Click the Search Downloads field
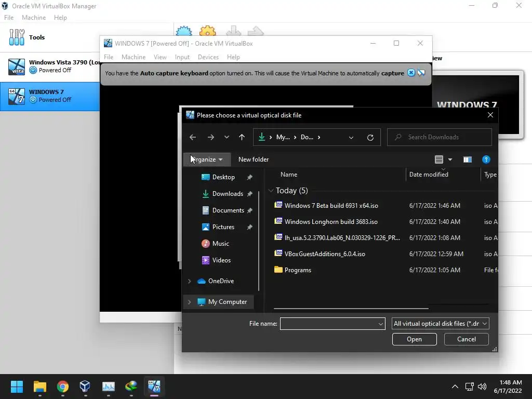This screenshot has width=532, height=399. (440, 137)
